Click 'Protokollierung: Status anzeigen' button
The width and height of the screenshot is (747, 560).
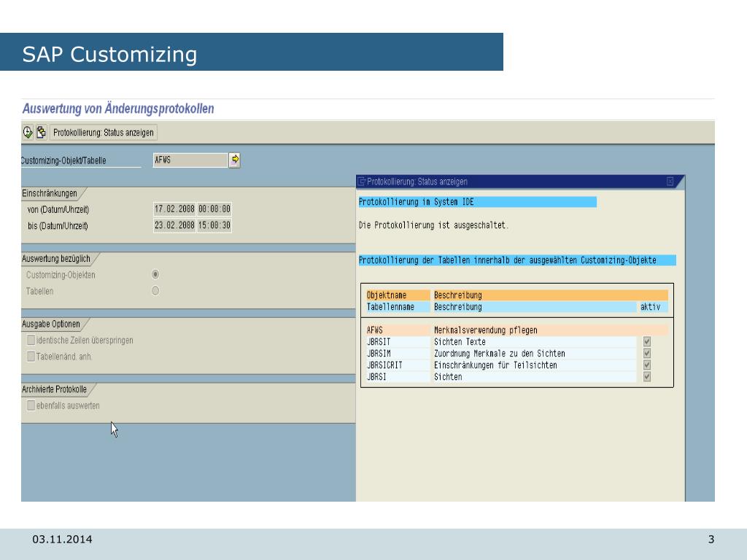pyautogui.click(x=104, y=133)
